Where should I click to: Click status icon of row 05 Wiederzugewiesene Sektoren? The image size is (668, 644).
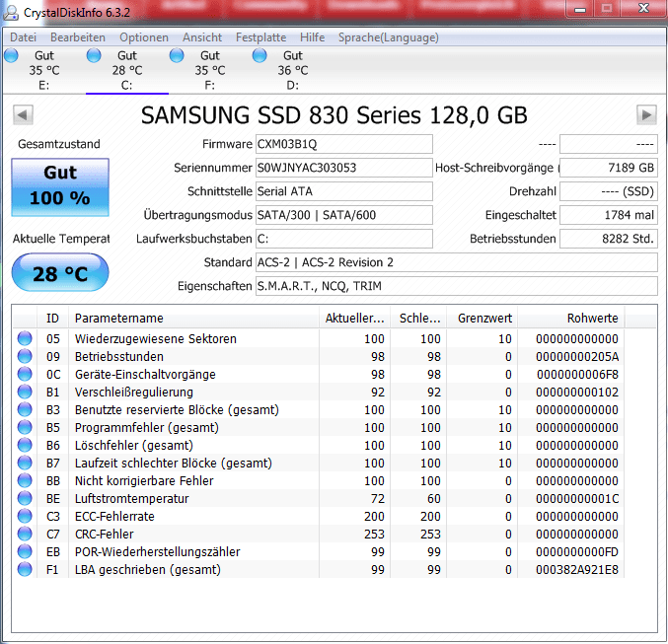pos(25,338)
